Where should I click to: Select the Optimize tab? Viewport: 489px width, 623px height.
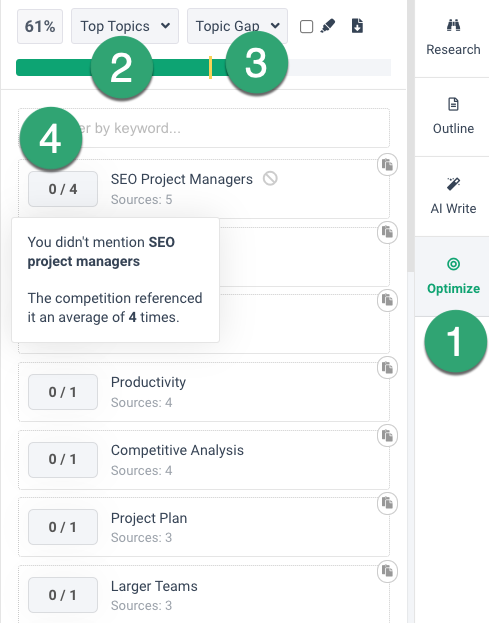point(453,276)
